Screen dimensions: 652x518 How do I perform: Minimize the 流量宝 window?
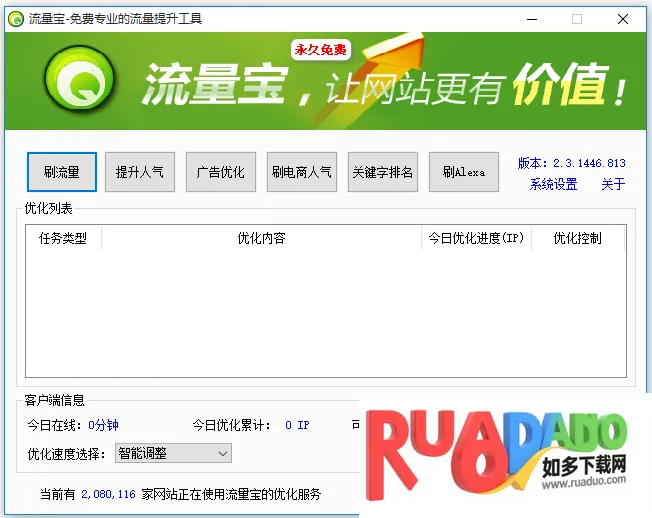click(530, 18)
